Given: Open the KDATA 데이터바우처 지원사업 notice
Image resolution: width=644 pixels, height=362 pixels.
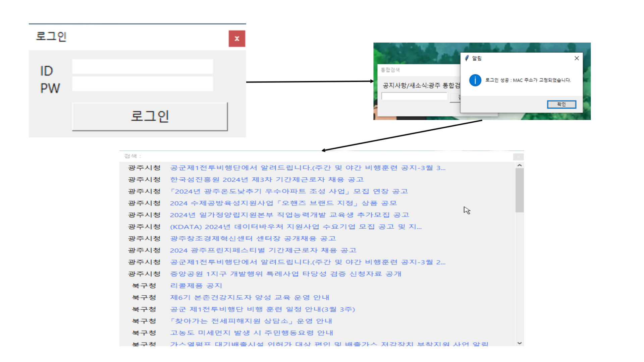Looking at the screenshot, I should tap(295, 227).
